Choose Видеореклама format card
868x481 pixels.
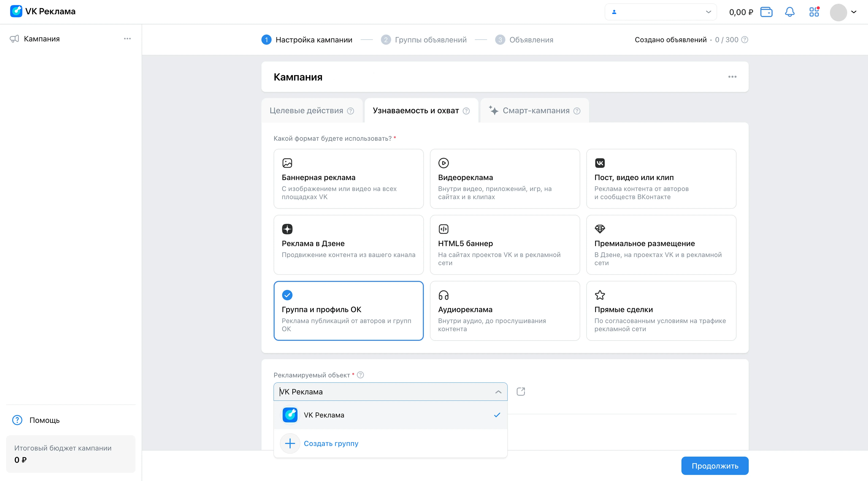click(x=505, y=179)
